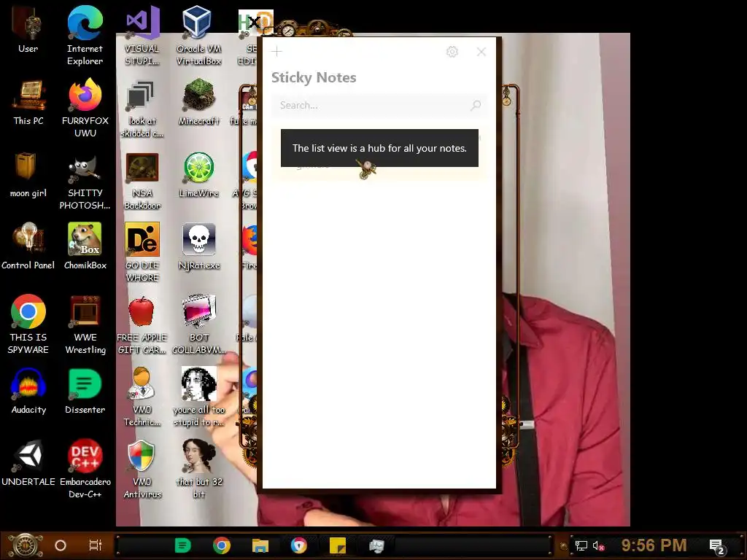
Task: Close the Sticky Notes list window
Action: point(481,52)
